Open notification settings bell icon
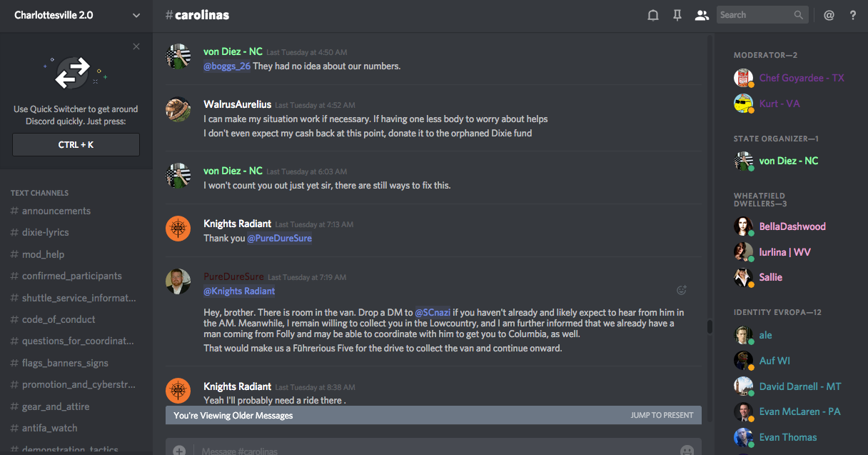This screenshot has height=455, width=868. pyautogui.click(x=652, y=15)
